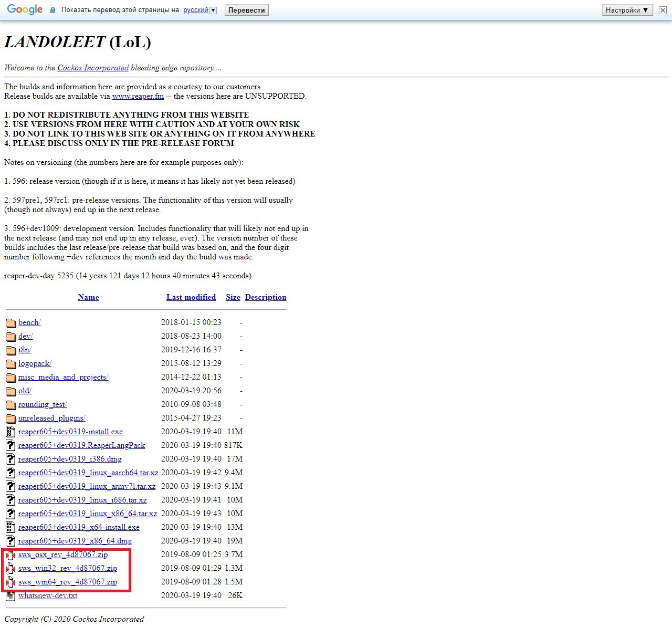Image resolution: width=672 pixels, height=628 pixels.
Task: Click the LANDOLEET (LoL) page heading
Action: (x=78, y=42)
